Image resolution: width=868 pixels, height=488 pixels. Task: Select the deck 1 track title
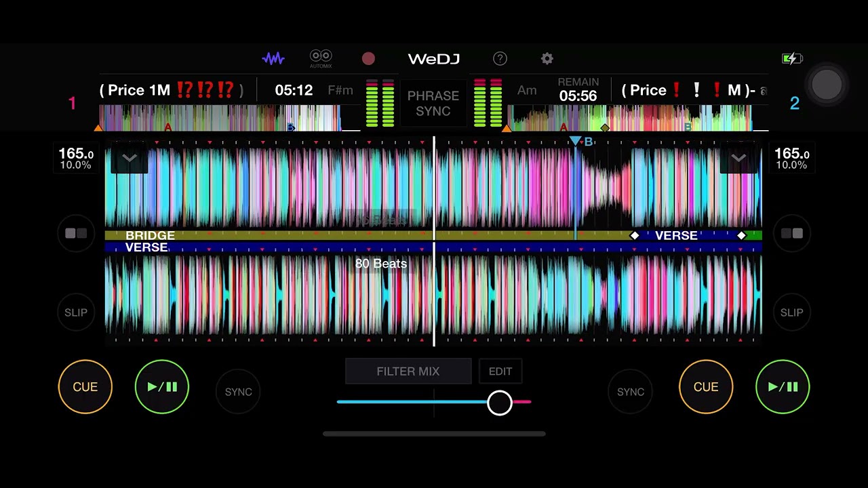[x=172, y=90]
